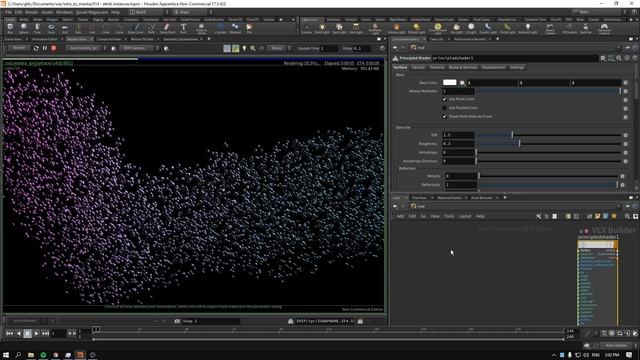The image size is (640, 360).
Task: Add an Ambient Light from shelf
Action: [528, 28]
